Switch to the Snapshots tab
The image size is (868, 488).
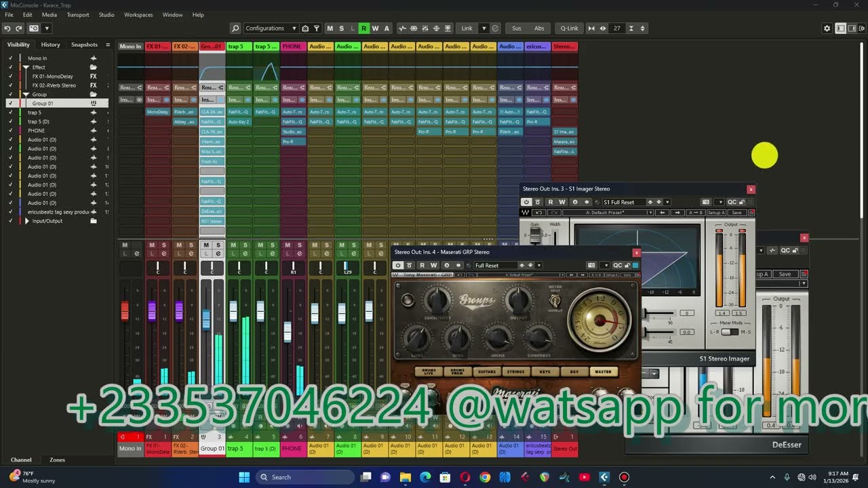(x=84, y=45)
